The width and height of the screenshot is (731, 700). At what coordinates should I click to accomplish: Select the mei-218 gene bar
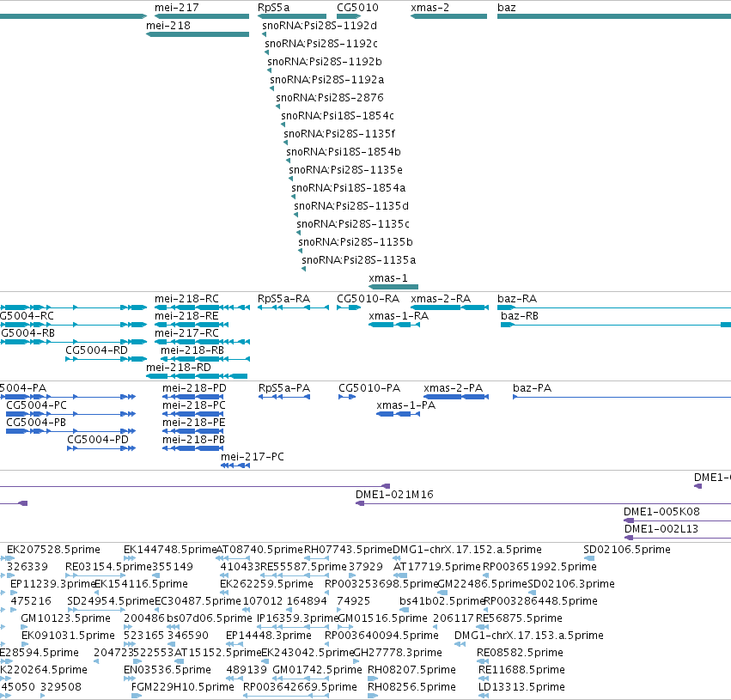tap(198, 34)
